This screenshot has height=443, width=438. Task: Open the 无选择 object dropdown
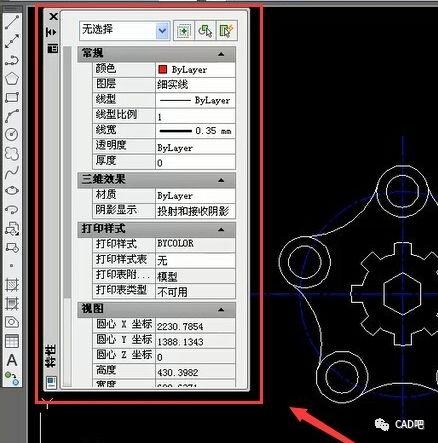pos(162,31)
